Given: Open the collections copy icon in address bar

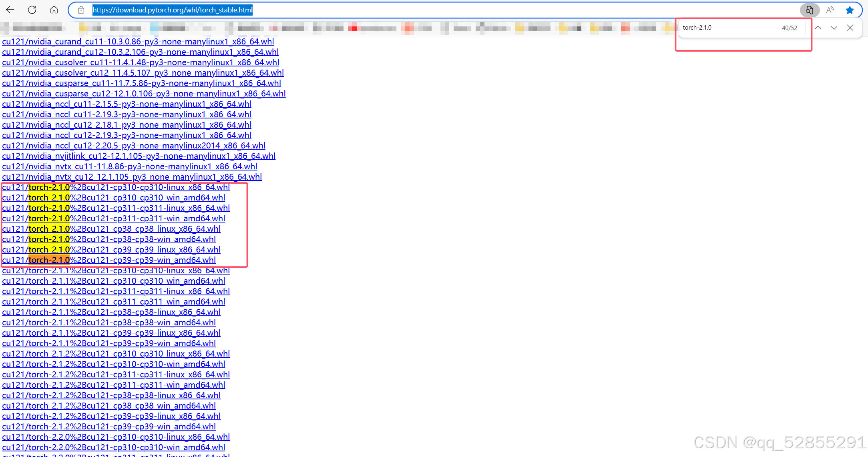Looking at the screenshot, I should (x=809, y=10).
